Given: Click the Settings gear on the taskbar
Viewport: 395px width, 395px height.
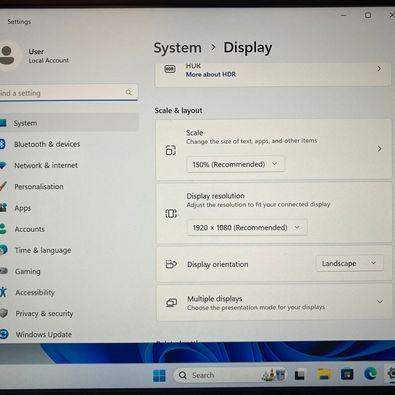Looking at the screenshot, I should tap(391, 373).
